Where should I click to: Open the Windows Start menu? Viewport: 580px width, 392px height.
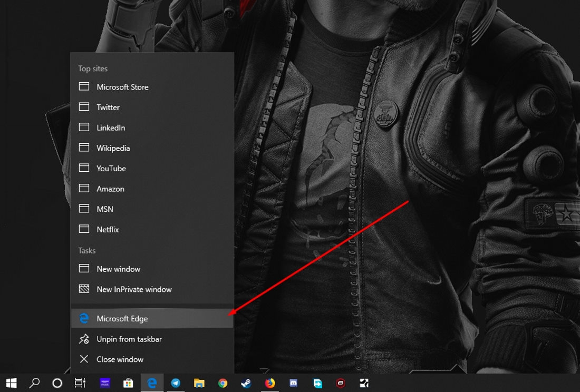12,383
